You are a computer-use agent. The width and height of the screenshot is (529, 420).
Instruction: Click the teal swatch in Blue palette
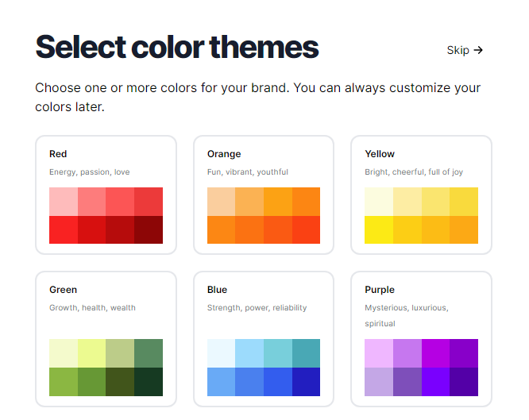click(x=306, y=353)
